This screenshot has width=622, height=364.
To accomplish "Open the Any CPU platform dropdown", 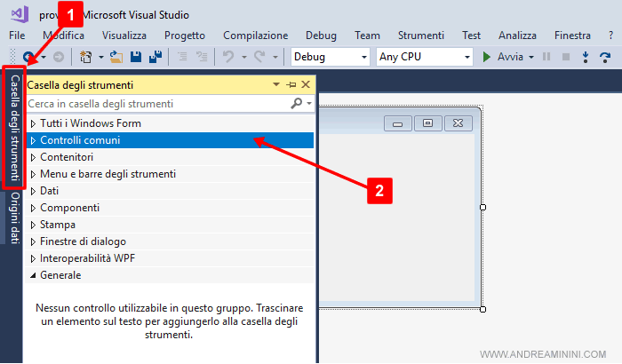I will coord(423,57).
